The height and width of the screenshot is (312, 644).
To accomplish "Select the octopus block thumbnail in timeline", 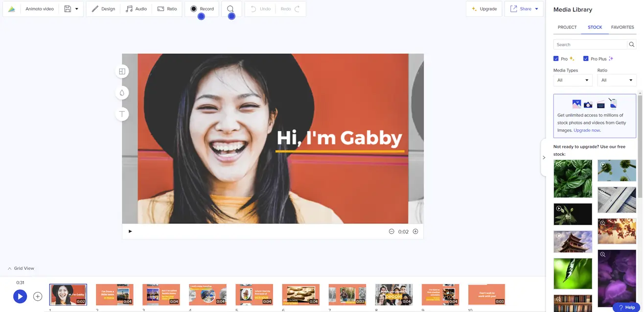I will [254, 294].
